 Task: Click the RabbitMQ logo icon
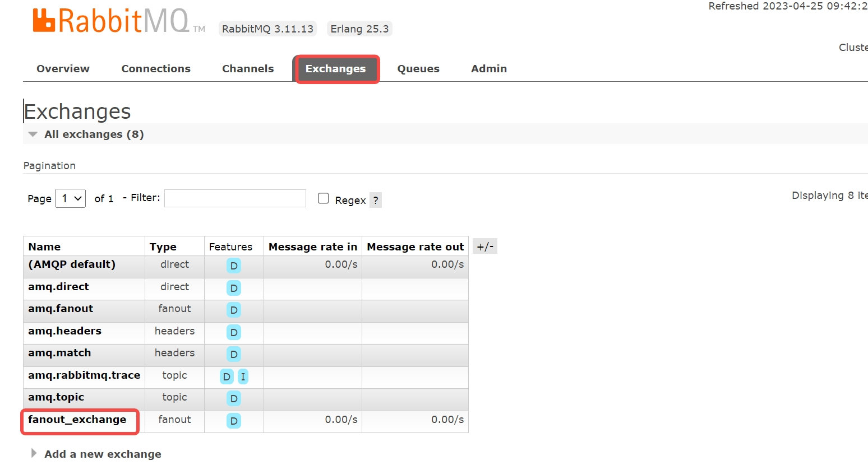click(44, 21)
